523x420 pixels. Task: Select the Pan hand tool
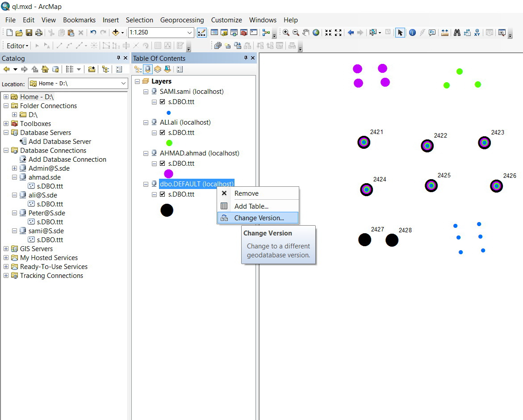click(306, 33)
